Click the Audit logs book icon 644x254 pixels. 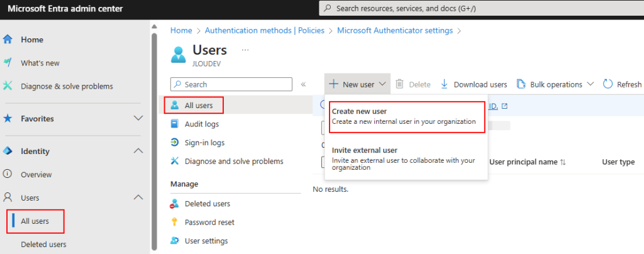[x=175, y=124]
